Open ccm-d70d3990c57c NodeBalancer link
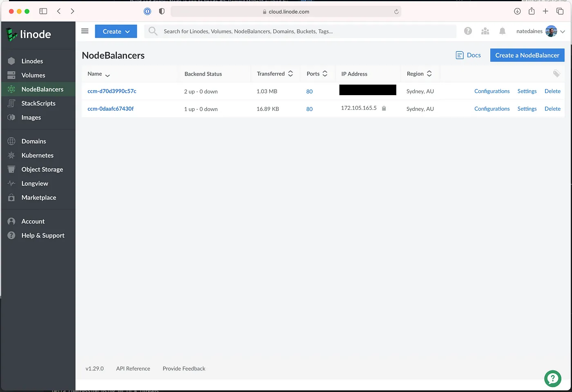Viewport: 572px width, 392px height. click(x=112, y=91)
